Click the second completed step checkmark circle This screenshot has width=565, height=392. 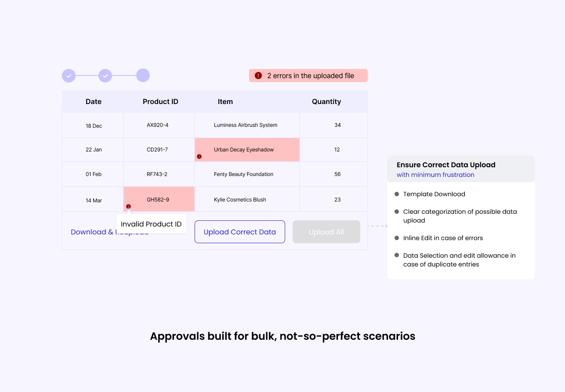tap(105, 76)
